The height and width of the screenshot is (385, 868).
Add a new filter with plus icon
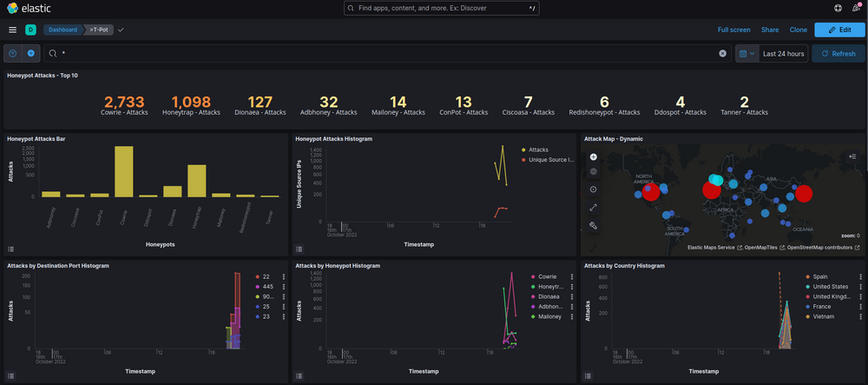(x=31, y=54)
